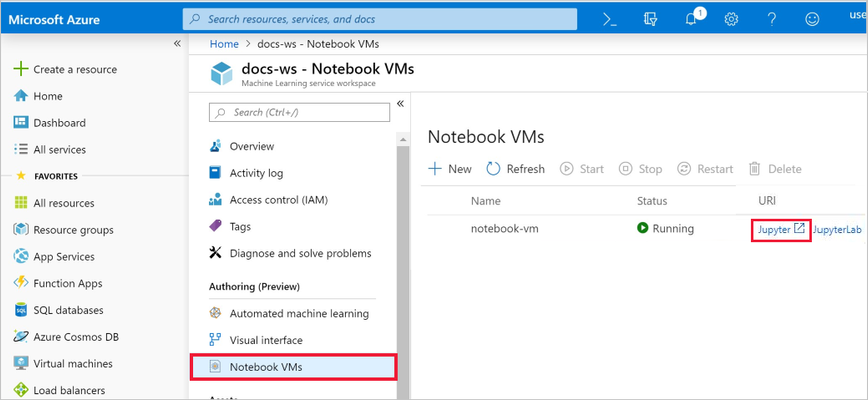
Task: Open the help question mark
Action: tap(772, 19)
